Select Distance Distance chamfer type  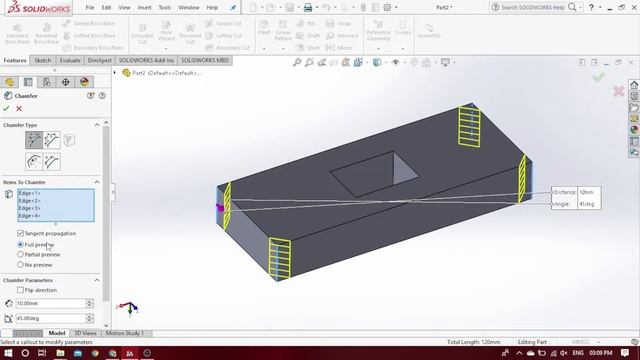[x=52, y=140]
